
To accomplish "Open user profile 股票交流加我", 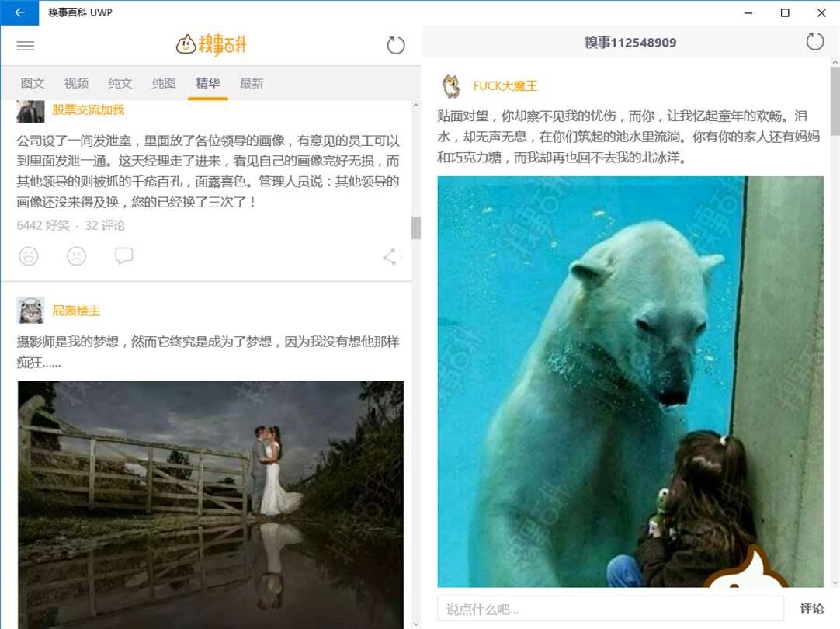I will [88, 109].
